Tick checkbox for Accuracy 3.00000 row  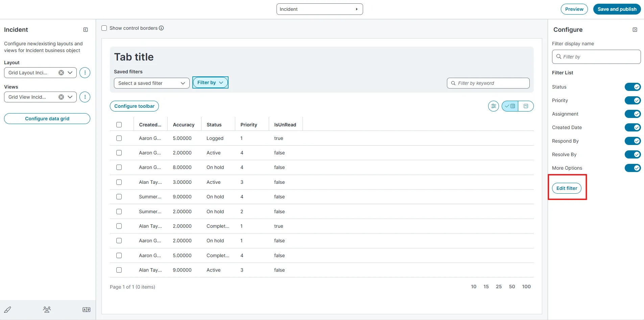pos(119,182)
